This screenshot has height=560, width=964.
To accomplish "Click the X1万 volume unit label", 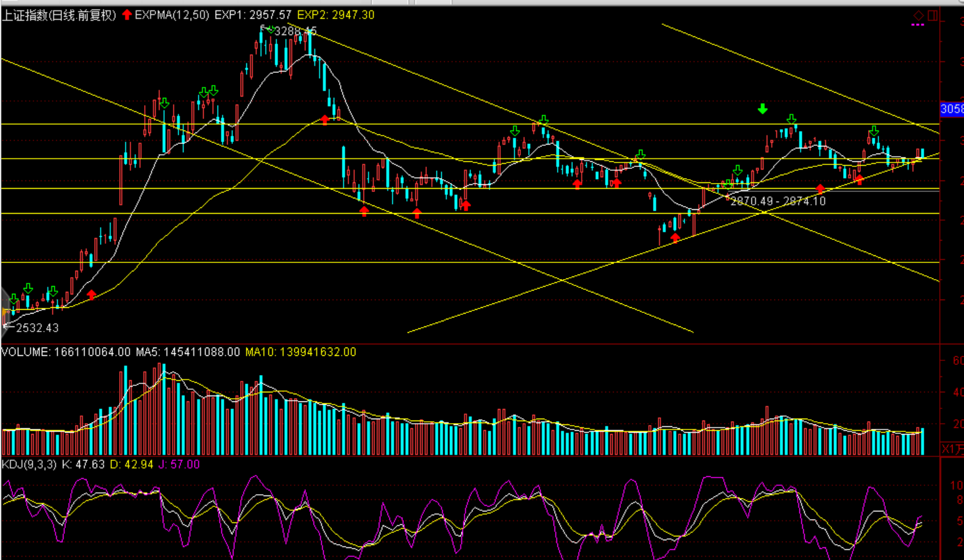I will pyautogui.click(x=952, y=449).
